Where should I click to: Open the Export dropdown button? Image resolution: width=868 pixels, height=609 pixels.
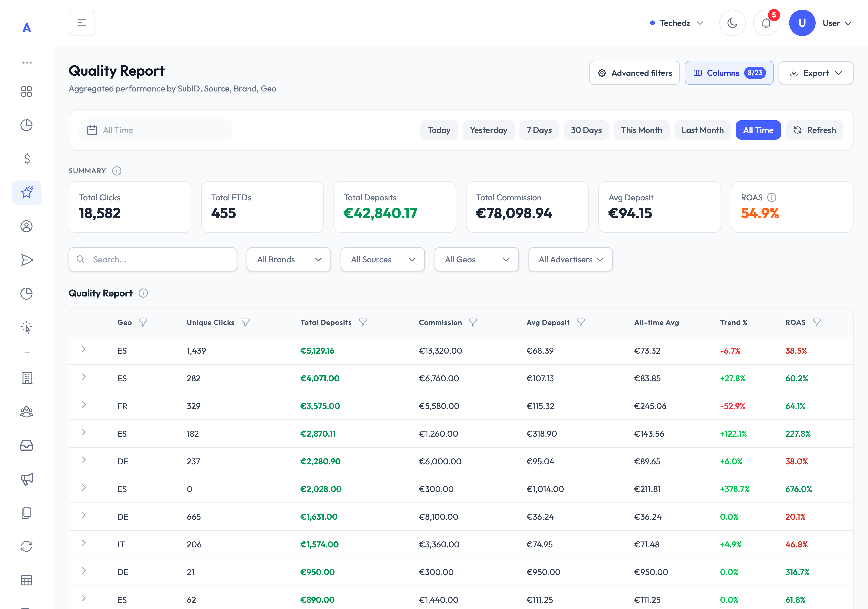pos(816,73)
